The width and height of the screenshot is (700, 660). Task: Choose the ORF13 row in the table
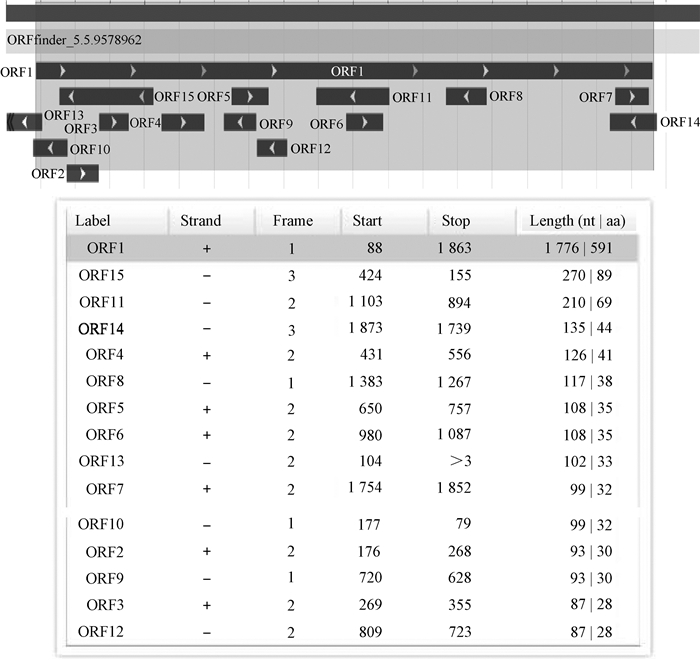[351, 463]
